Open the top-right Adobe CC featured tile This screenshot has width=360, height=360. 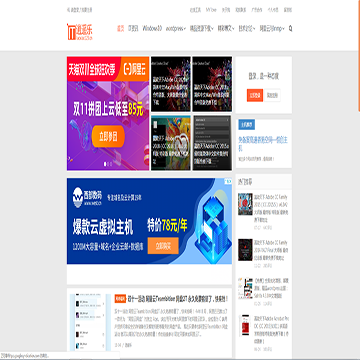click(x=212, y=84)
